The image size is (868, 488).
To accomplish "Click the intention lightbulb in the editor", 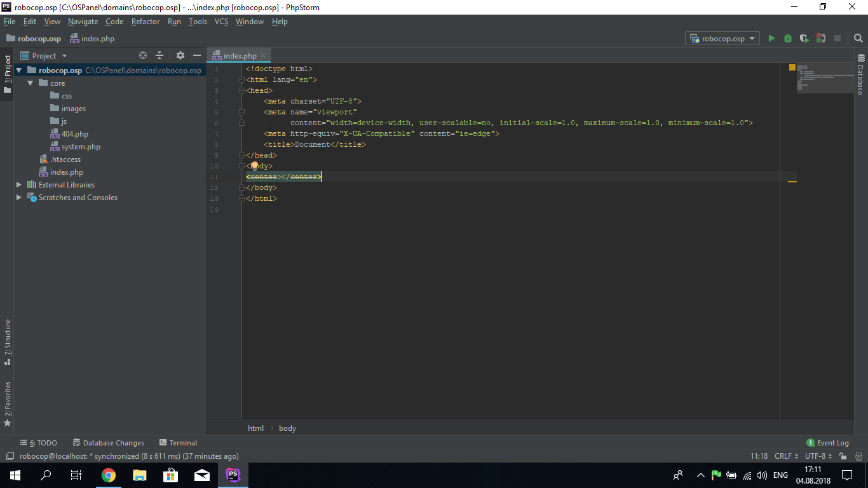I will coord(255,165).
